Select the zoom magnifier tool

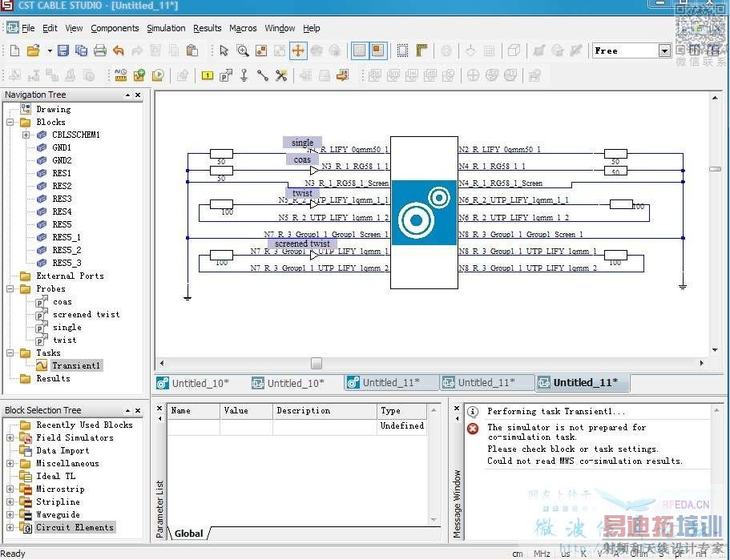(x=242, y=50)
